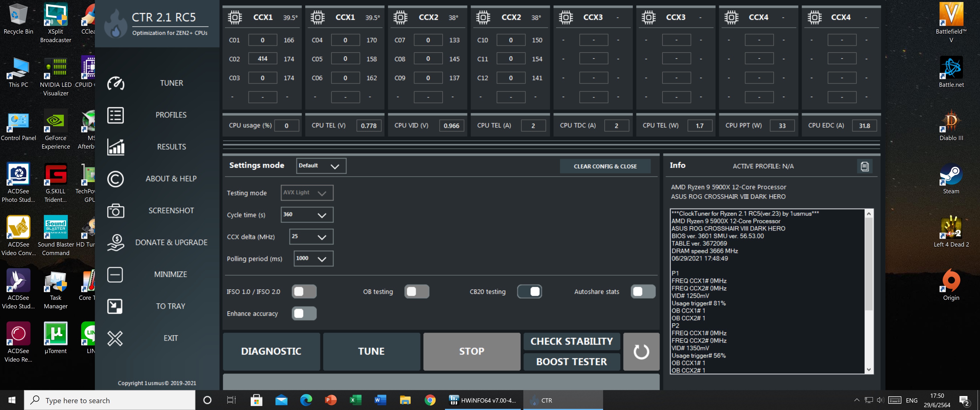Click the copy-info clipboard icon
Viewport: 980px width, 410px height.
[x=864, y=166]
